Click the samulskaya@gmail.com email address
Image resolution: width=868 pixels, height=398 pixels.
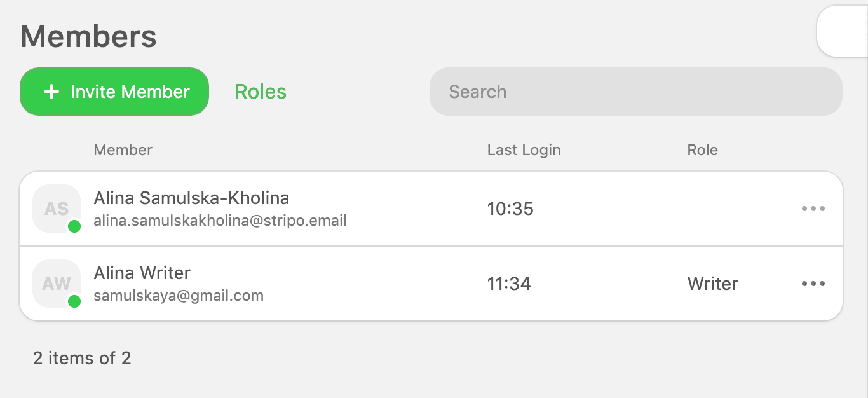(179, 296)
